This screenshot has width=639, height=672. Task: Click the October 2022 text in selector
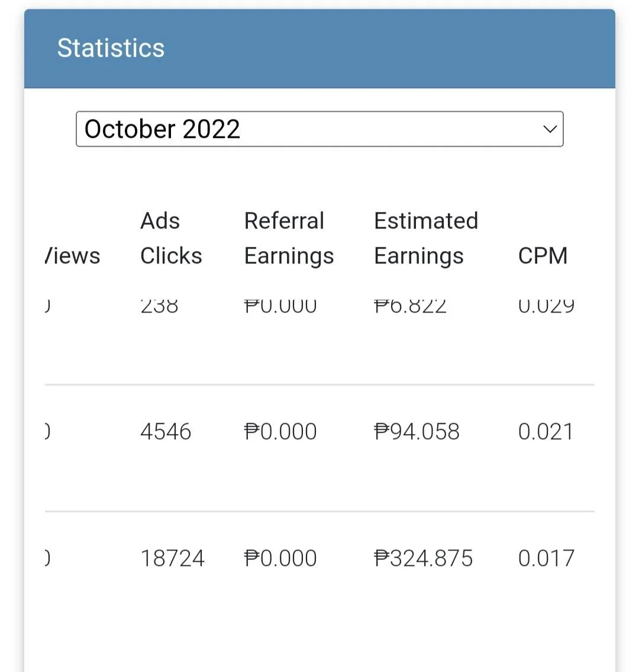tap(162, 129)
